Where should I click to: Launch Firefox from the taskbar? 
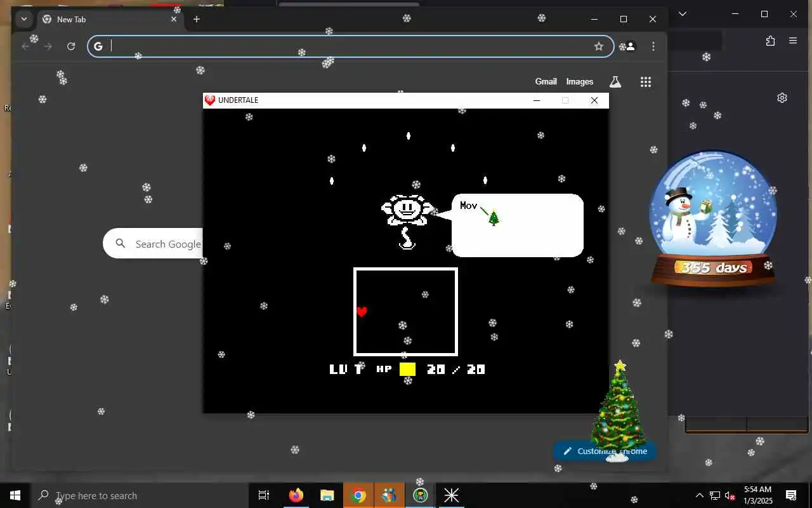[296, 495]
